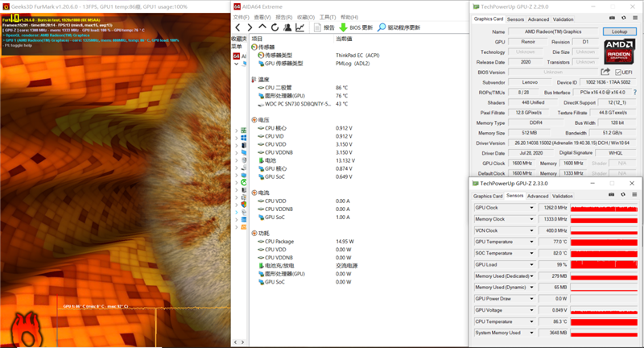Click scroll-right arrow in AIDA64 tree pane
Image resolution: width=644 pixels, height=348 pixels.
coord(243,342)
